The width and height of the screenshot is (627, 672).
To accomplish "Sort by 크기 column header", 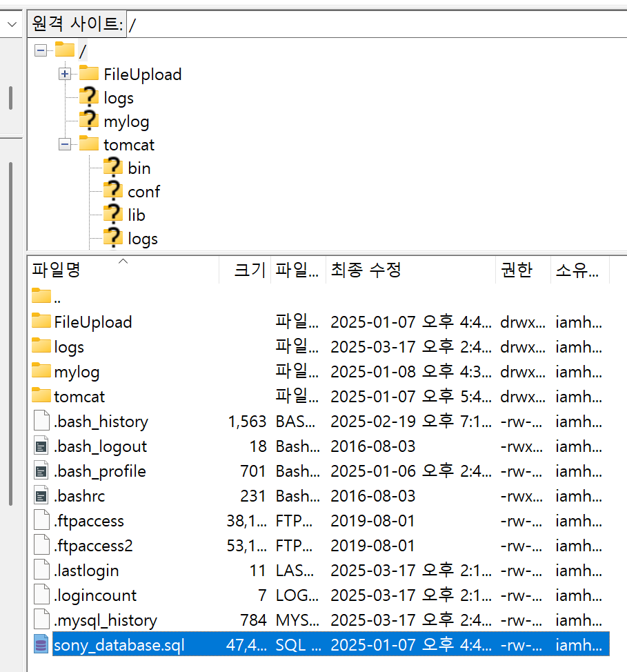I will 245,270.
